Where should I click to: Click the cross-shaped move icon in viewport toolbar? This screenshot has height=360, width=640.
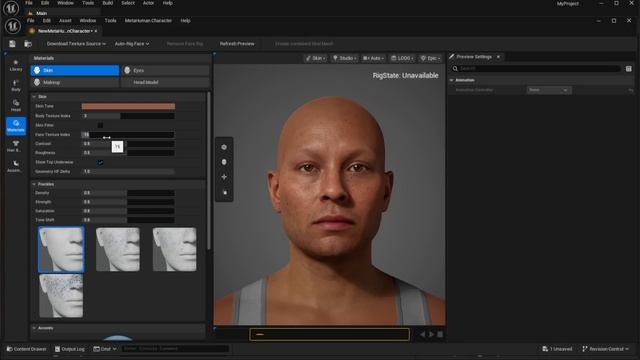[224, 177]
